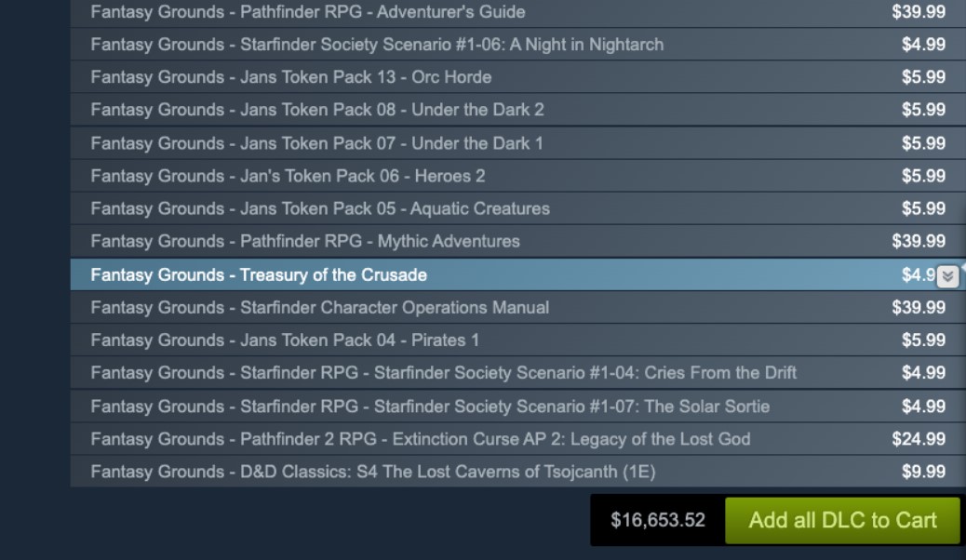Open Starfinder Scenario #1-04 Cries From the Drift
This screenshot has width=966, height=560.
pyautogui.click(x=444, y=373)
